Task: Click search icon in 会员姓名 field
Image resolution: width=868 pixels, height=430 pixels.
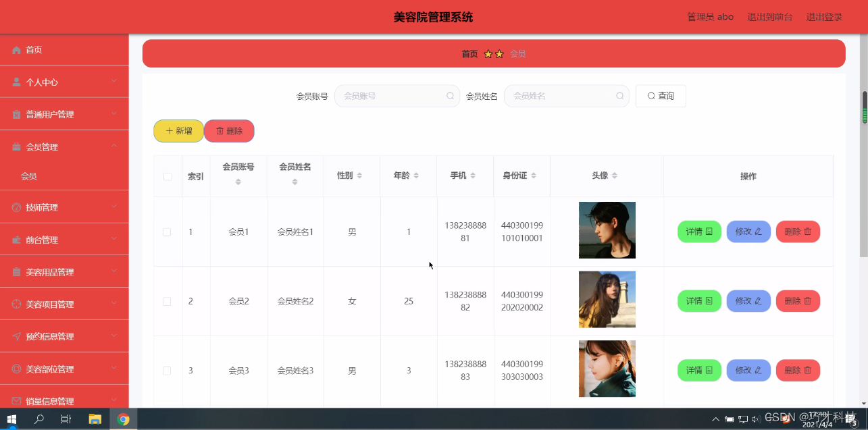Action: tap(619, 96)
